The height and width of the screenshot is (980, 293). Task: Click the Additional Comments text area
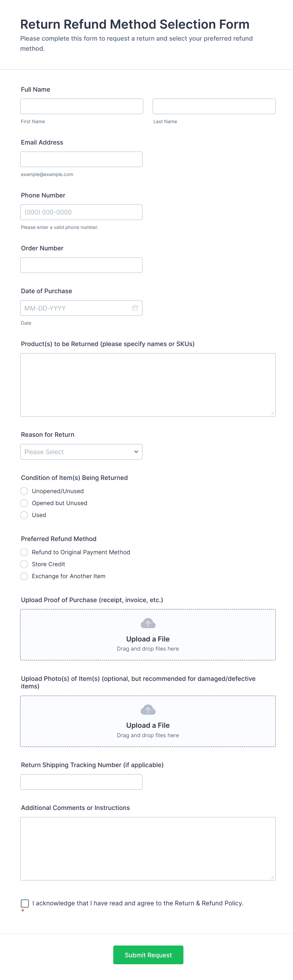[148, 848]
